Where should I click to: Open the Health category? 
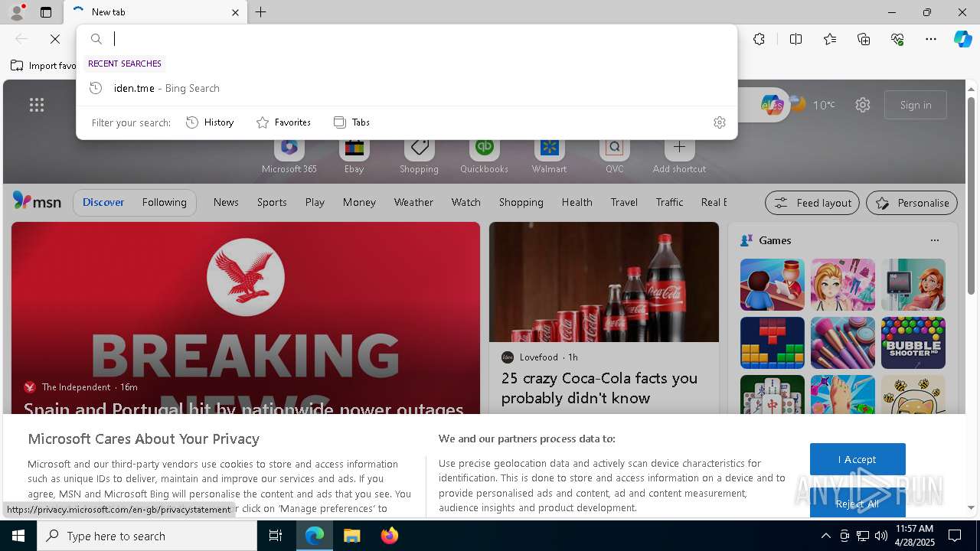click(577, 202)
